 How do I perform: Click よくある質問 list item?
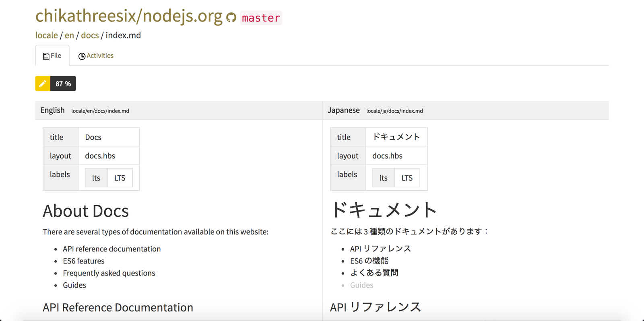[374, 273]
